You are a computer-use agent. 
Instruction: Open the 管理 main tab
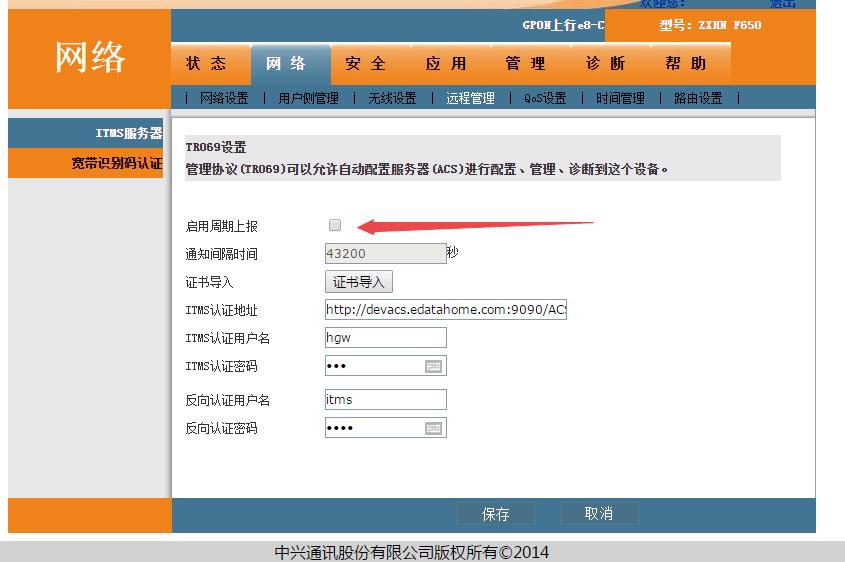tap(526, 64)
